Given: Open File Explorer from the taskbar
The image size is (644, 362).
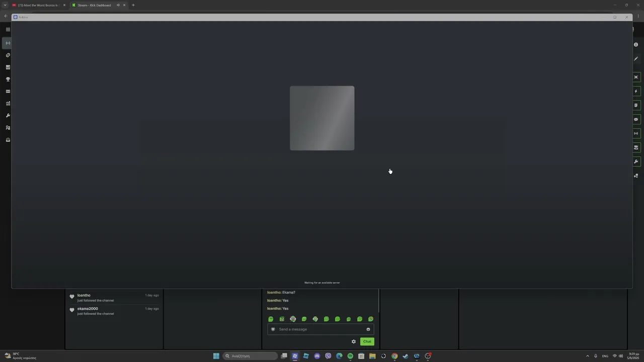Looking at the screenshot, I should point(372,356).
